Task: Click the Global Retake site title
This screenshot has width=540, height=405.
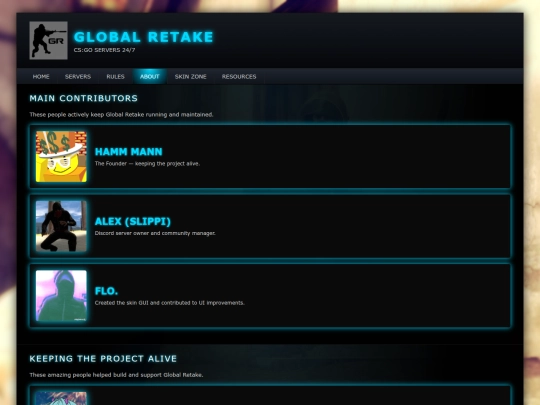Action: 144,37
